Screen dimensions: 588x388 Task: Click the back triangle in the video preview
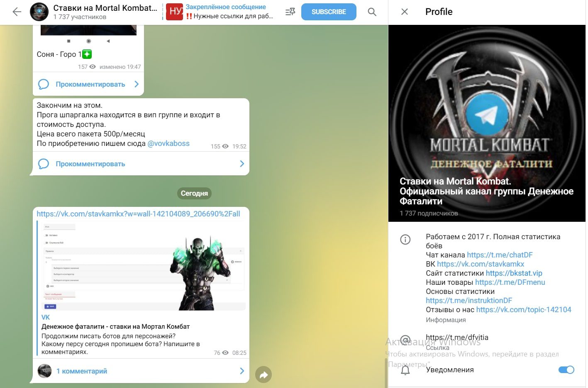[x=108, y=41]
